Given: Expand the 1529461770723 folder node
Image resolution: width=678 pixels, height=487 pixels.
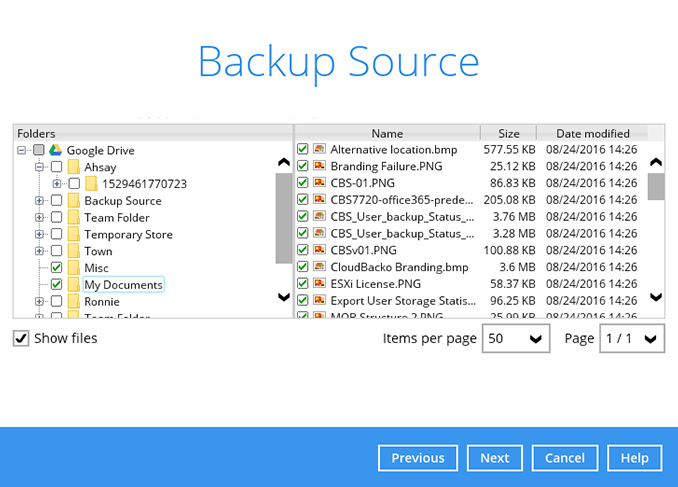Looking at the screenshot, I should [57, 184].
